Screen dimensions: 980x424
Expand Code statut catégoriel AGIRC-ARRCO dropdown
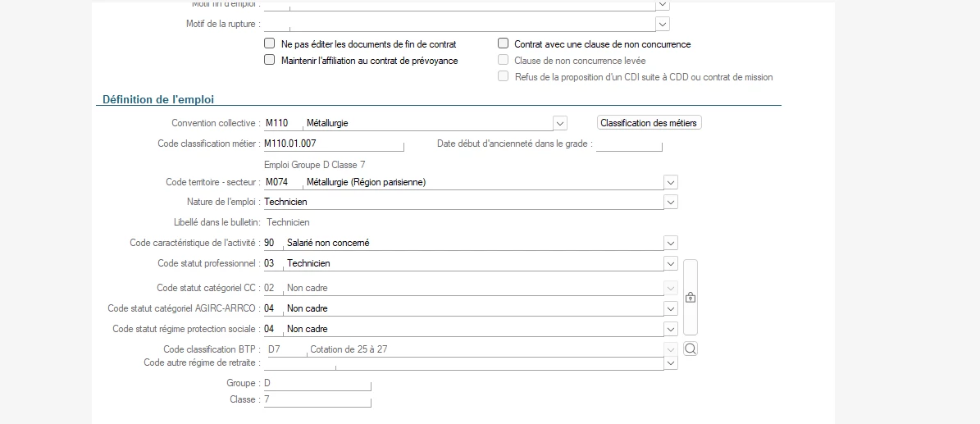[671, 308]
